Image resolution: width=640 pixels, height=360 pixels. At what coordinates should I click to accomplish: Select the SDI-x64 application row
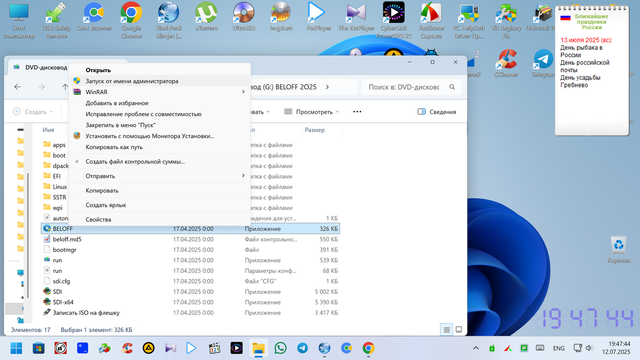click(190, 302)
